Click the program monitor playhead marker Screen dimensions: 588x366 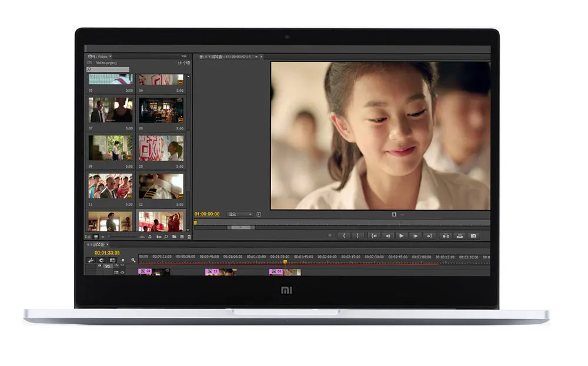pyautogui.click(x=195, y=222)
